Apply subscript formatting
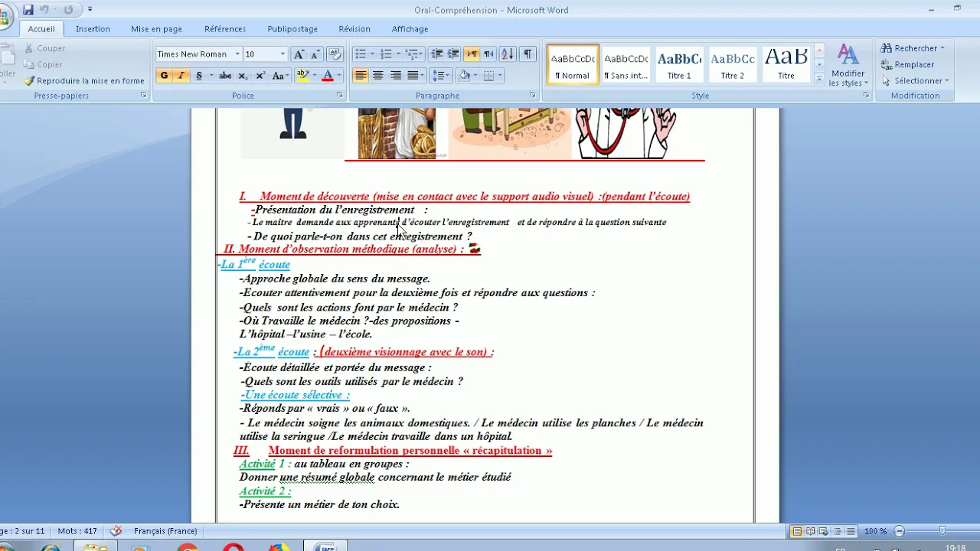 pyautogui.click(x=243, y=76)
